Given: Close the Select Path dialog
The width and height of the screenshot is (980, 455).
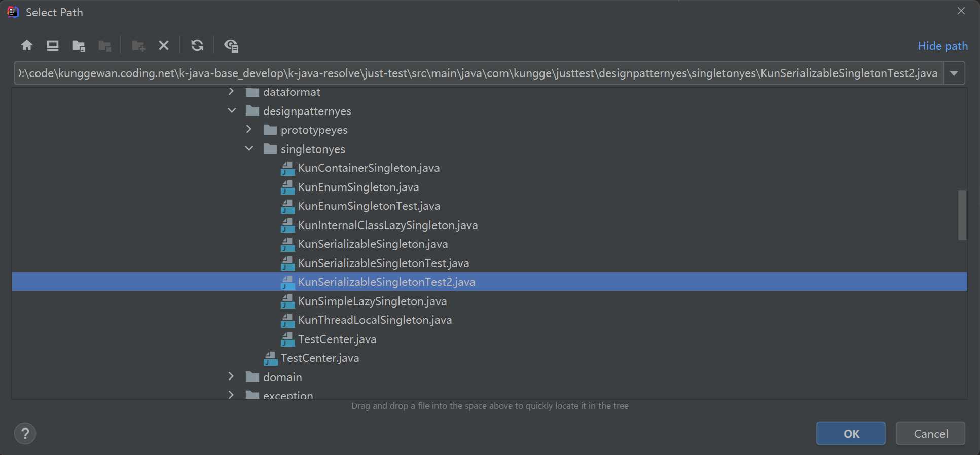Looking at the screenshot, I should (961, 11).
